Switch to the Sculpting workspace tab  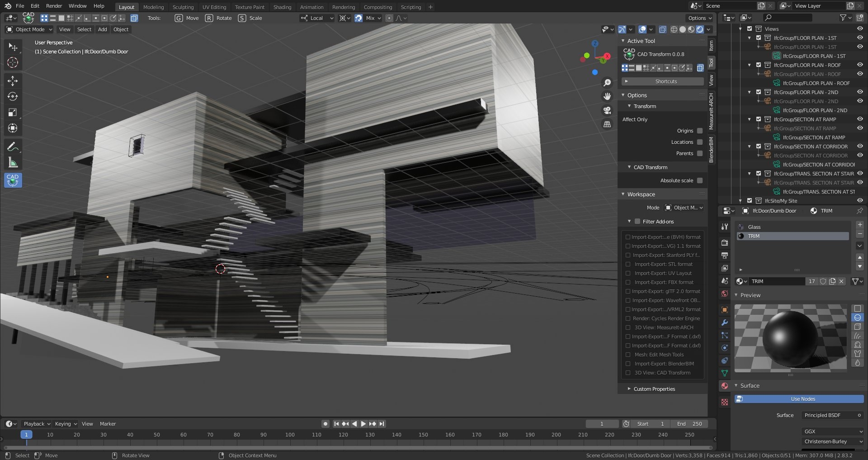183,7
